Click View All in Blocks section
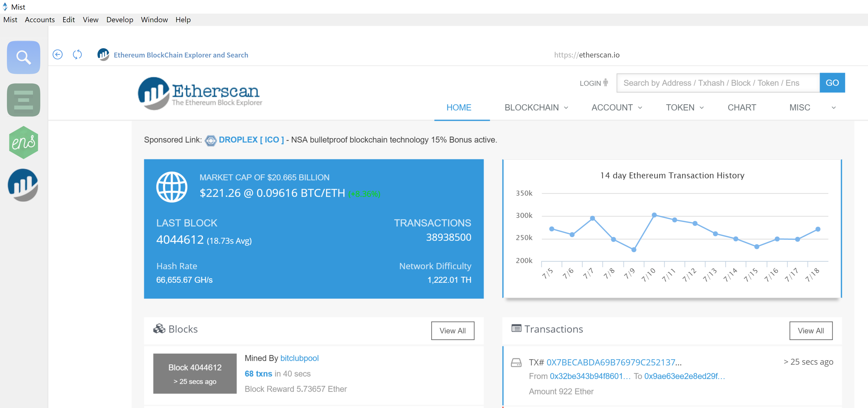 click(x=453, y=330)
